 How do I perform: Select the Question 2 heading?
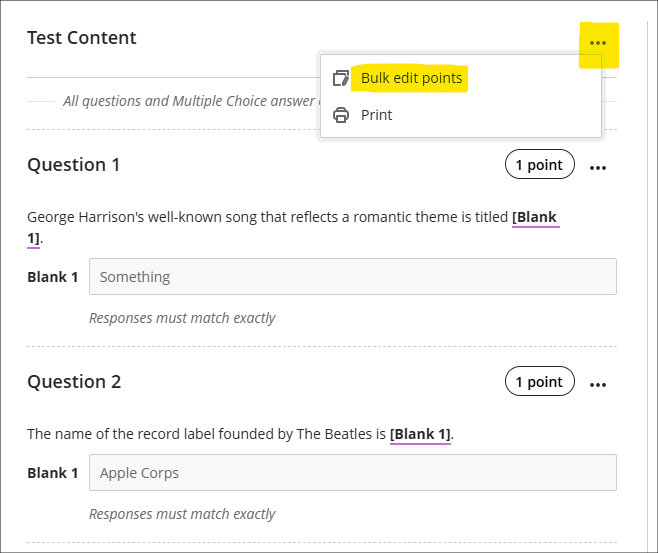pos(74,382)
